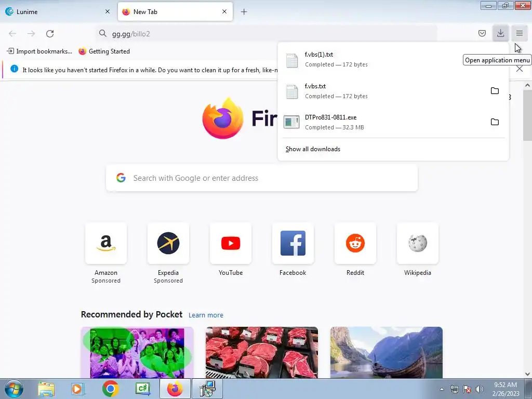Open the network computers taskbar item
Image resolution: width=532 pixels, height=399 pixels.
coord(207,389)
